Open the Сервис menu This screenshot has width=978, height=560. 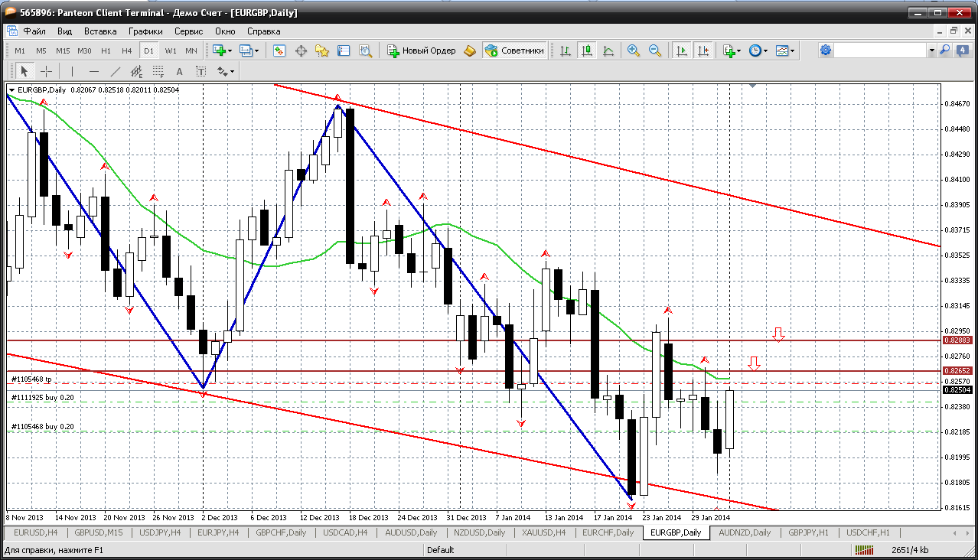pyautogui.click(x=188, y=31)
